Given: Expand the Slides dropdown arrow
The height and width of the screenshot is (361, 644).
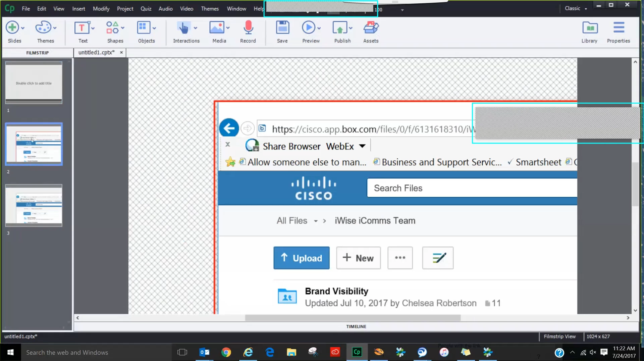Looking at the screenshot, I should coord(23,28).
